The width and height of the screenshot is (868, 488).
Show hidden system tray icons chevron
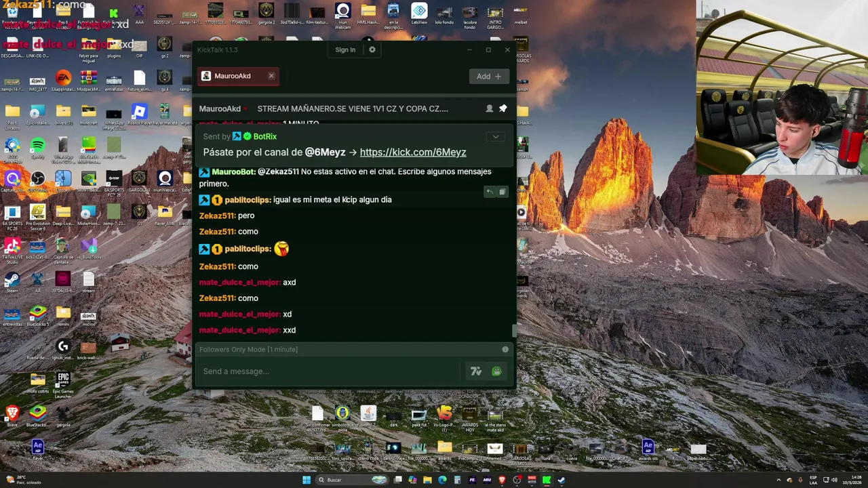(x=780, y=480)
